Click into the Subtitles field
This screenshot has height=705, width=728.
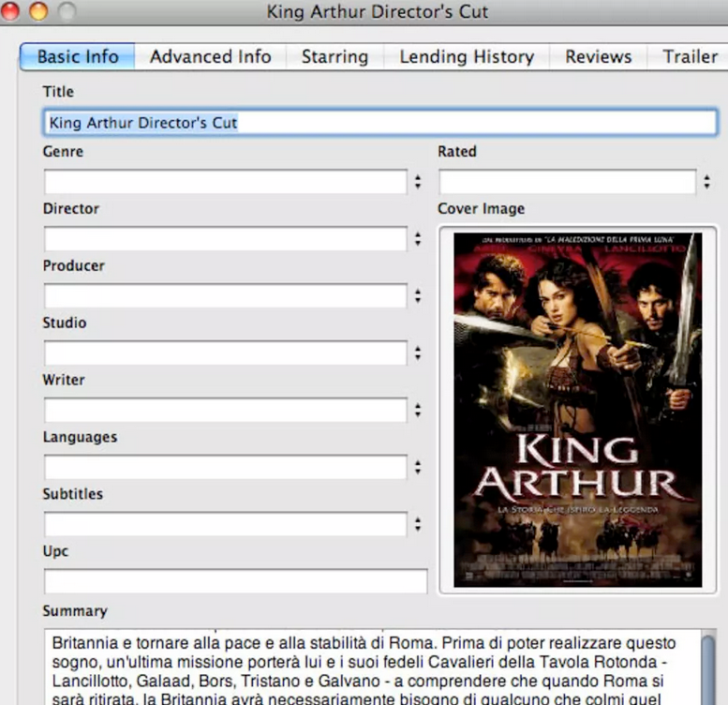tap(226, 524)
